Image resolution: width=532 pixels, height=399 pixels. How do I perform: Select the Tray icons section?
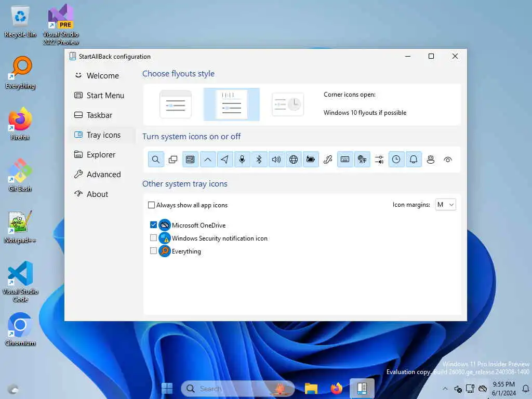102,135
